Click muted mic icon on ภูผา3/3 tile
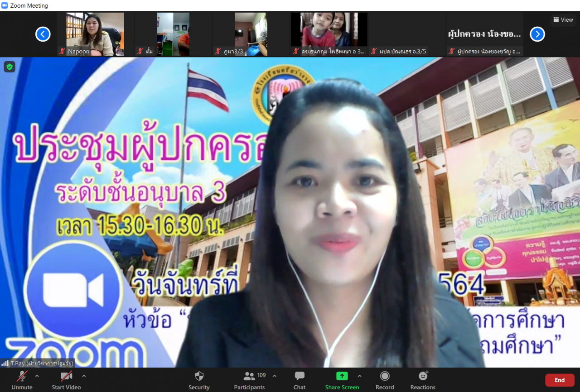 click(218, 51)
